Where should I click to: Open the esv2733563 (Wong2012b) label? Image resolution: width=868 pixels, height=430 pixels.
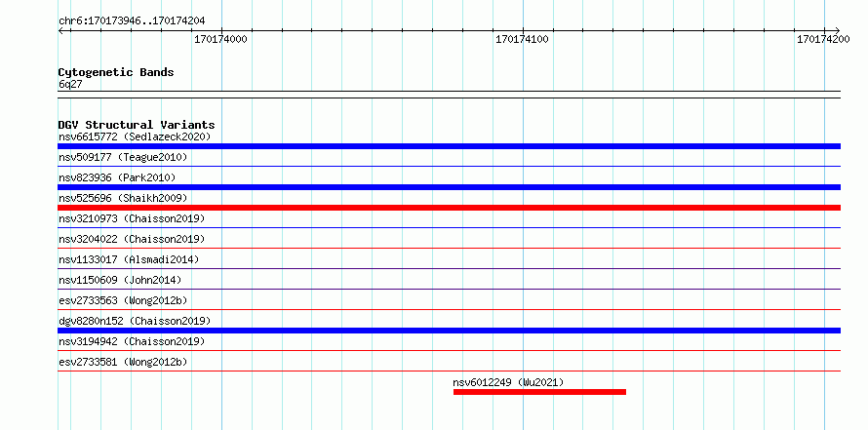pyautogui.click(x=123, y=300)
